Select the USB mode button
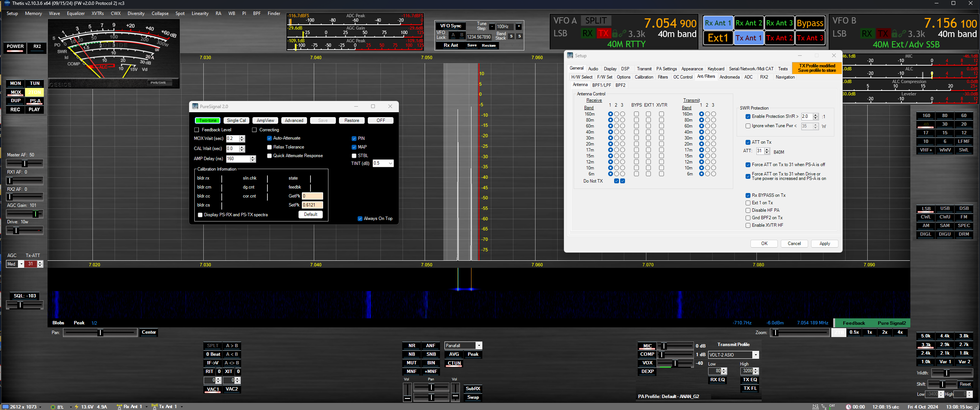This screenshot has width=980, height=410. point(945,209)
